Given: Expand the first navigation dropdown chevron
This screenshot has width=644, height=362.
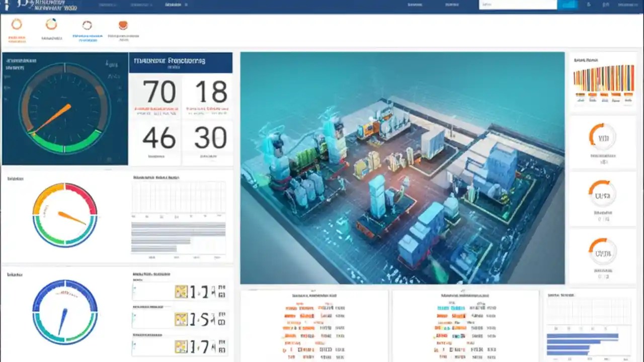Looking at the screenshot, I should click(114, 4).
